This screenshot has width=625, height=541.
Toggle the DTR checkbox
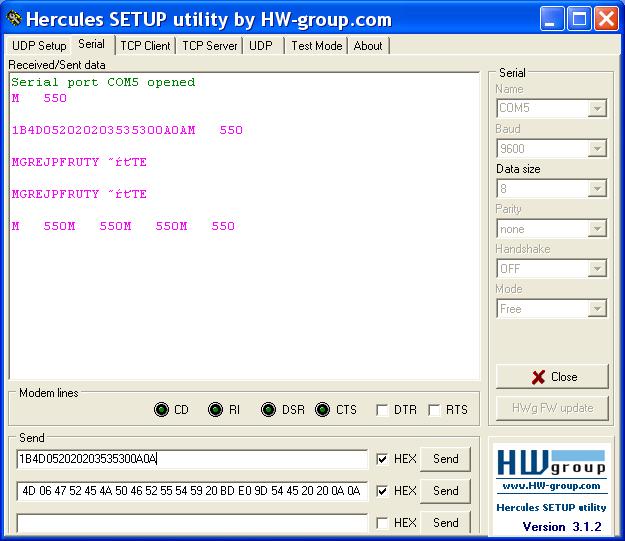[x=382, y=410]
